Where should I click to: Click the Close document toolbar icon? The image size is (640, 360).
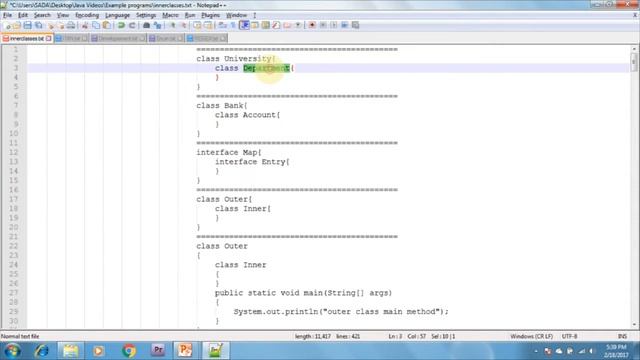[x=51, y=25]
